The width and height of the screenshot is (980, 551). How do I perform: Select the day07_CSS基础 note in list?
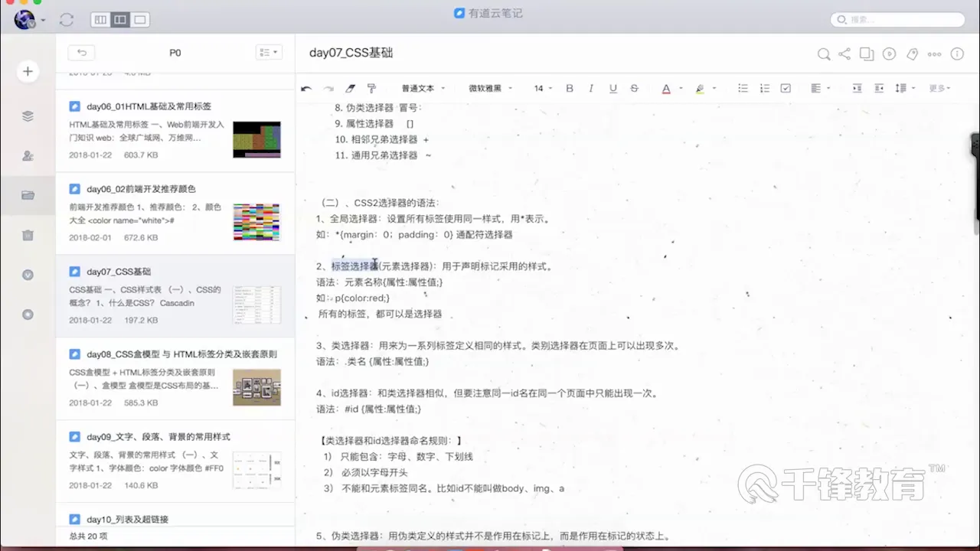[x=175, y=296]
